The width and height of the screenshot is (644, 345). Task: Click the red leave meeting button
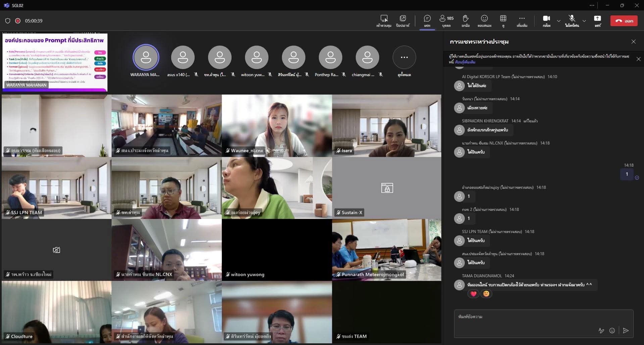(x=624, y=21)
